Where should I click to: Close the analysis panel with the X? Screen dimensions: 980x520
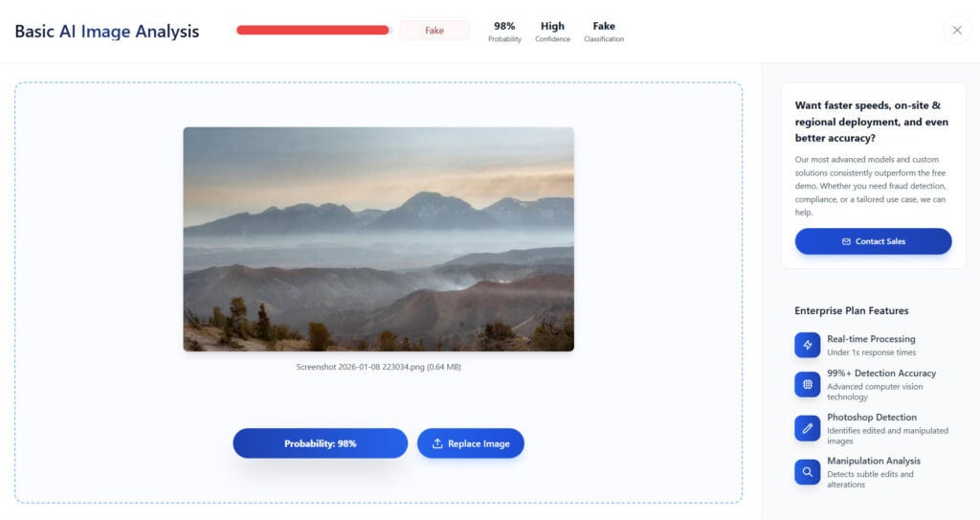pos(957,30)
